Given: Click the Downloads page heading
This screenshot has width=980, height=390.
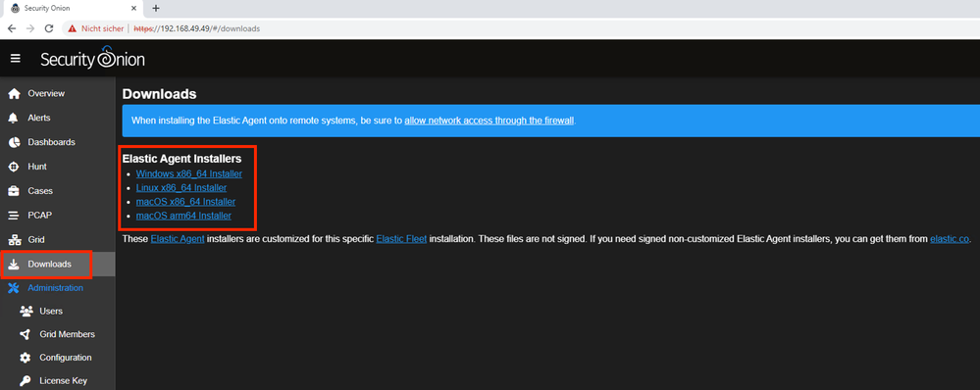Looking at the screenshot, I should click(159, 94).
